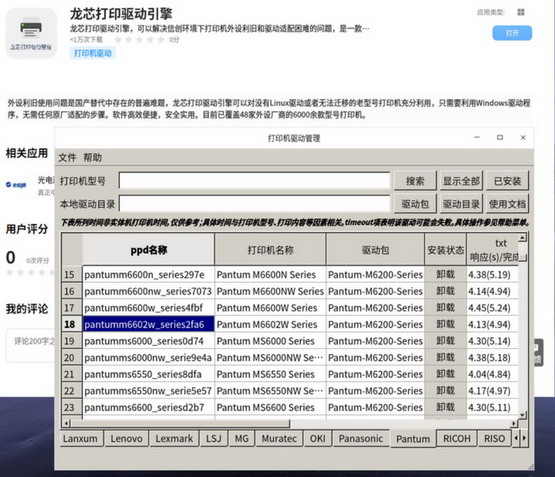
Task: Click the tab bar right scroll arrow
Action: (x=524, y=438)
